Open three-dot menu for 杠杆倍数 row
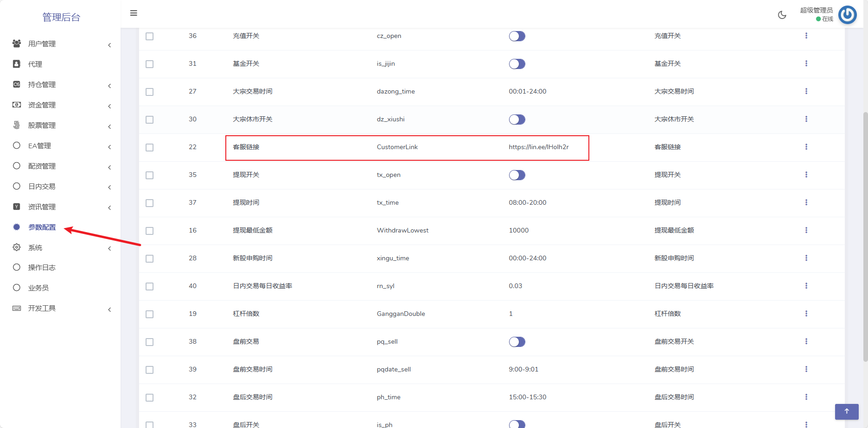Image resolution: width=868 pixels, height=428 pixels. pyautogui.click(x=806, y=314)
